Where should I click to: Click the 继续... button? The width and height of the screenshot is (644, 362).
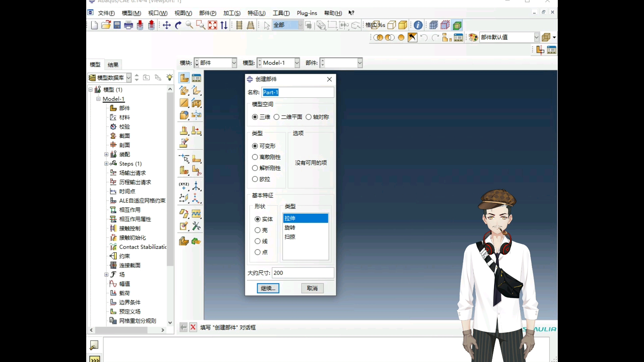point(268,288)
